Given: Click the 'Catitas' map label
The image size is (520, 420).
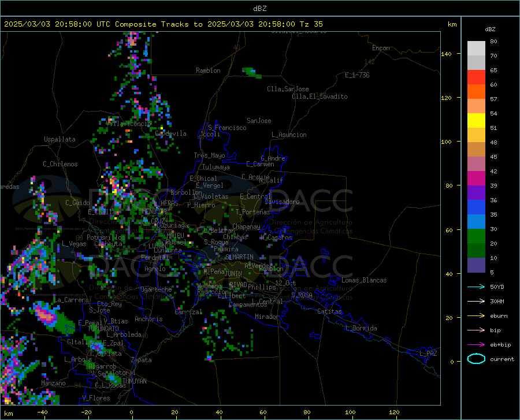Looking at the screenshot, I should click(x=330, y=311).
